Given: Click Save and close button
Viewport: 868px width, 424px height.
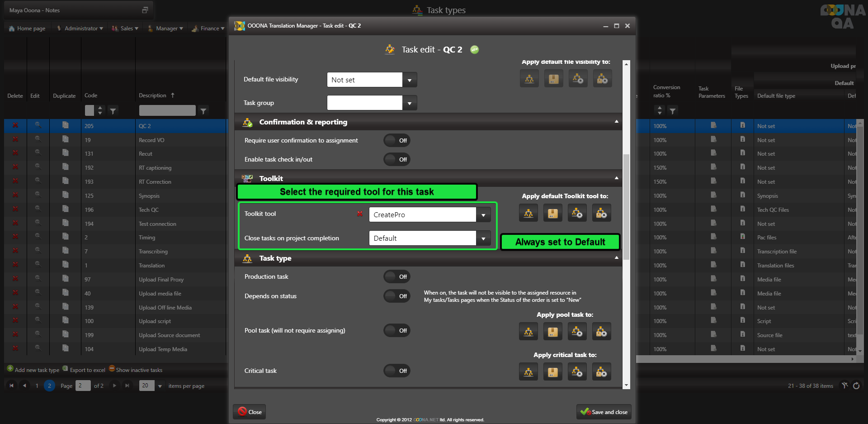Looking at the screenshot, I should click(604, 412).
